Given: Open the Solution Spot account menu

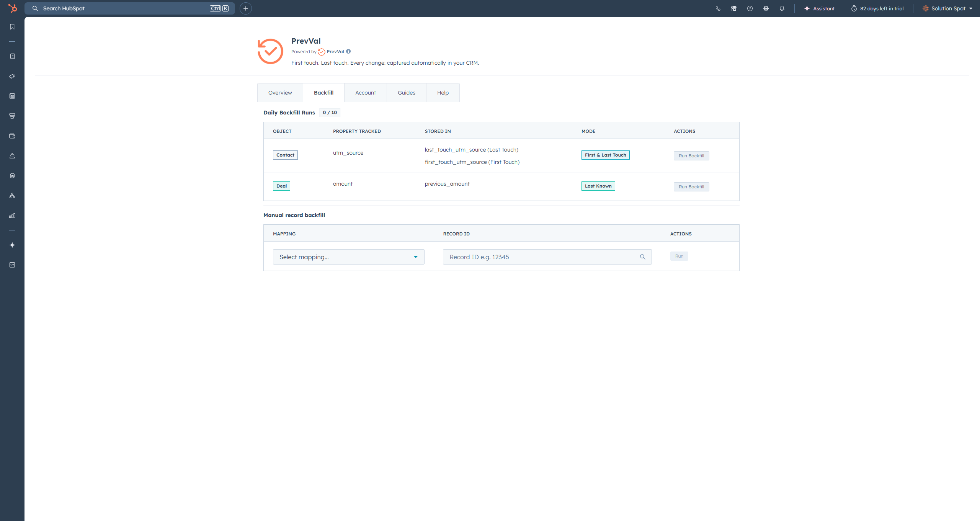Looking at the screenshot, I should [948, 8].
